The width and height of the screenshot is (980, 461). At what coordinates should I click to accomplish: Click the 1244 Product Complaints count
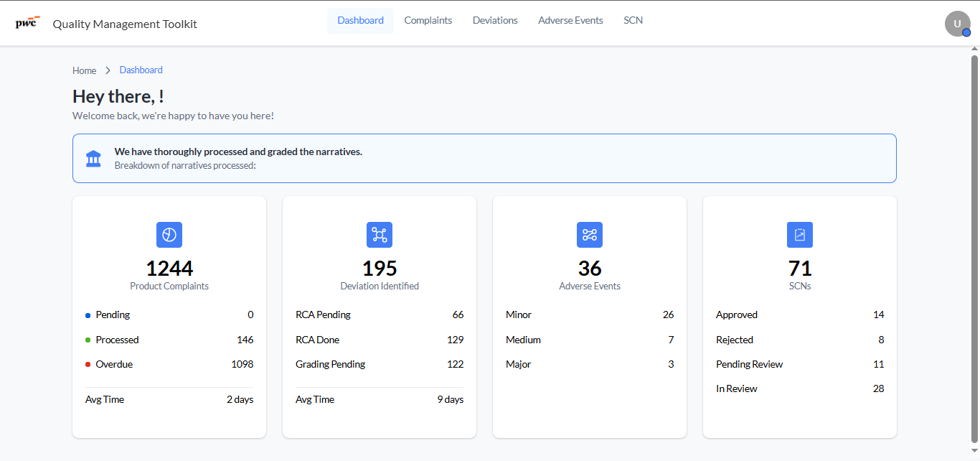click(x=169, y=269)
